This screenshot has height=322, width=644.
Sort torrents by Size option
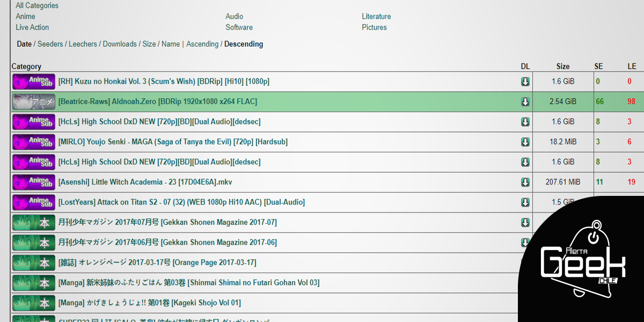click(x=149, y=44)
